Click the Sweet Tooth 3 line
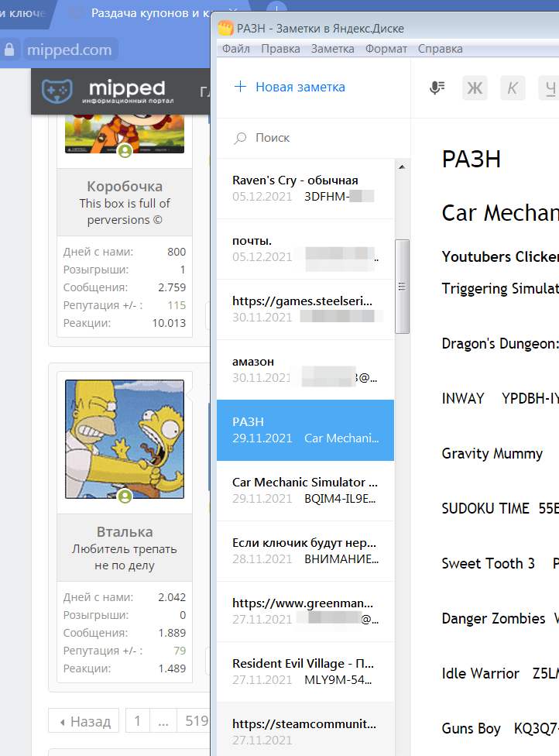 click(500, 563)
